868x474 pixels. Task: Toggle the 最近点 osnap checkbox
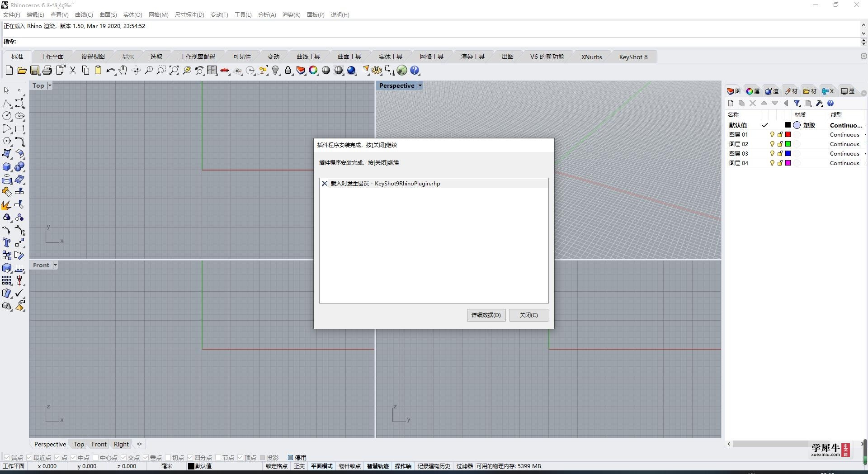(x=29, y=458)
